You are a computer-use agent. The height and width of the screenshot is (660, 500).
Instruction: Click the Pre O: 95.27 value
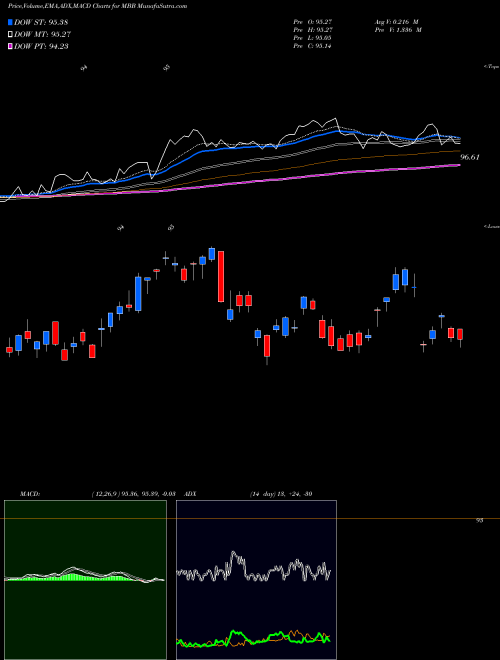[313, 21]
